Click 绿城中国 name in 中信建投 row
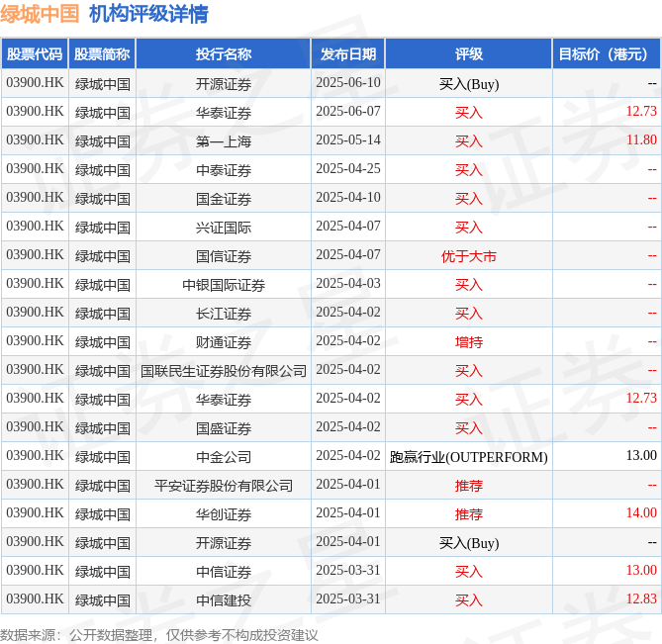The width and height of the screenshot is (662, 644). tap(102, 600)
